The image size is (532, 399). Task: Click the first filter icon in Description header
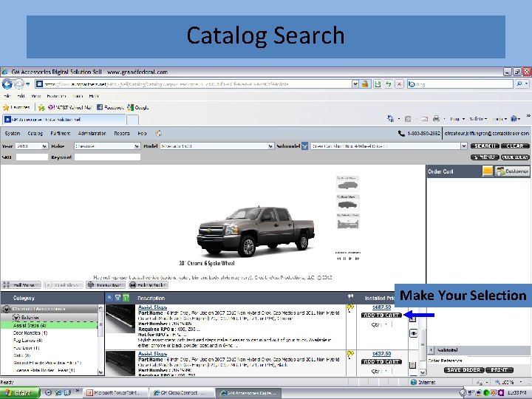pyautogui.click(x=117, y=298)
